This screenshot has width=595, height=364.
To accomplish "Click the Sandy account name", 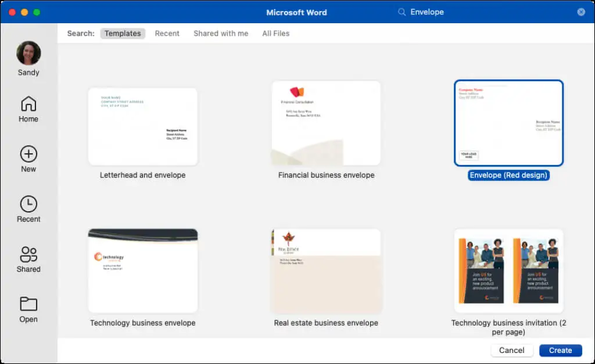I will pyautogui.click(x=28, y=73).
